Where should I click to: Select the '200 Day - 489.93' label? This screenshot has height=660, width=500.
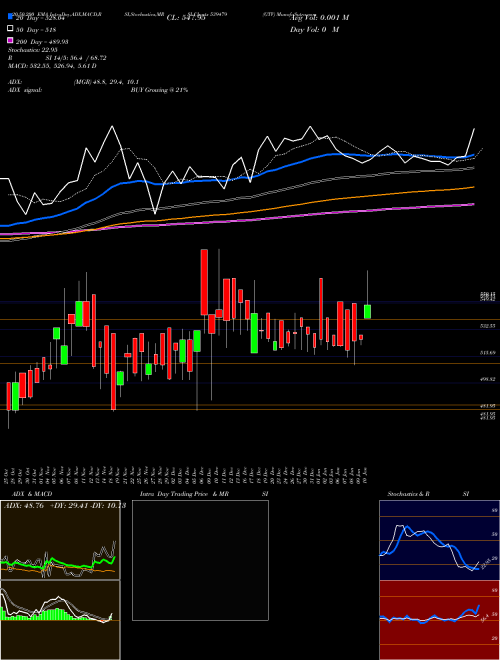pos(42,42)
